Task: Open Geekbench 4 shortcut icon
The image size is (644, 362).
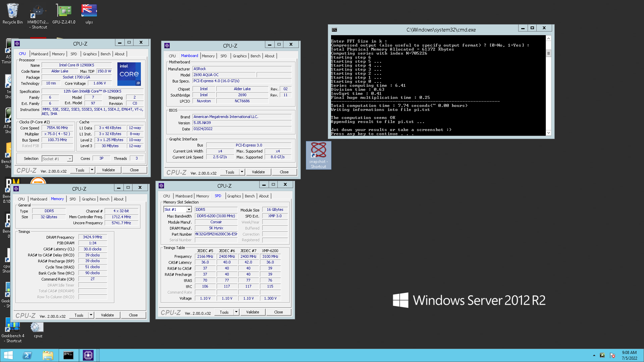Action: 13,330
